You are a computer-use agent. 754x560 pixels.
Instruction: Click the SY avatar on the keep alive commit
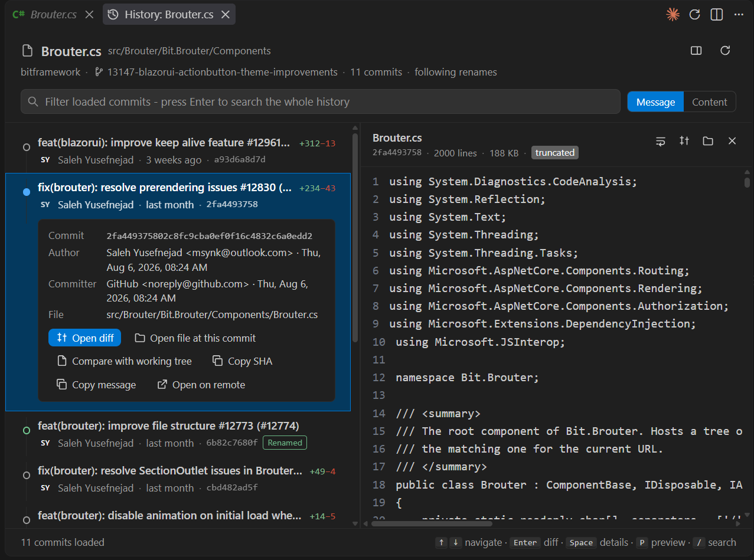pyautogui.click(x=45, y=160)
